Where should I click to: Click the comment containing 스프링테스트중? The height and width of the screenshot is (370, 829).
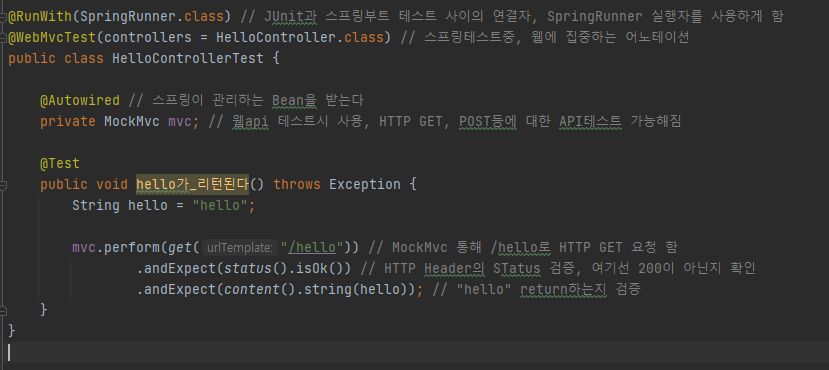pyautogui.click(x=545, y=37)
